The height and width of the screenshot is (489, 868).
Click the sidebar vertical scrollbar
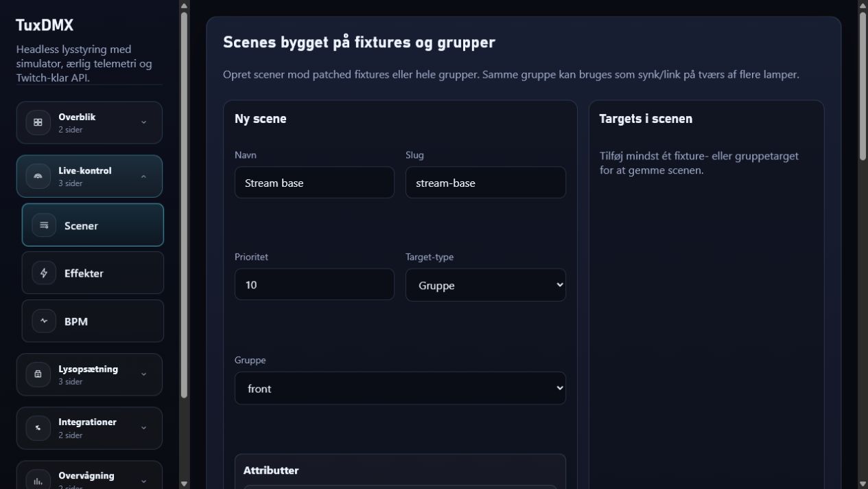(x=184, y=205)
